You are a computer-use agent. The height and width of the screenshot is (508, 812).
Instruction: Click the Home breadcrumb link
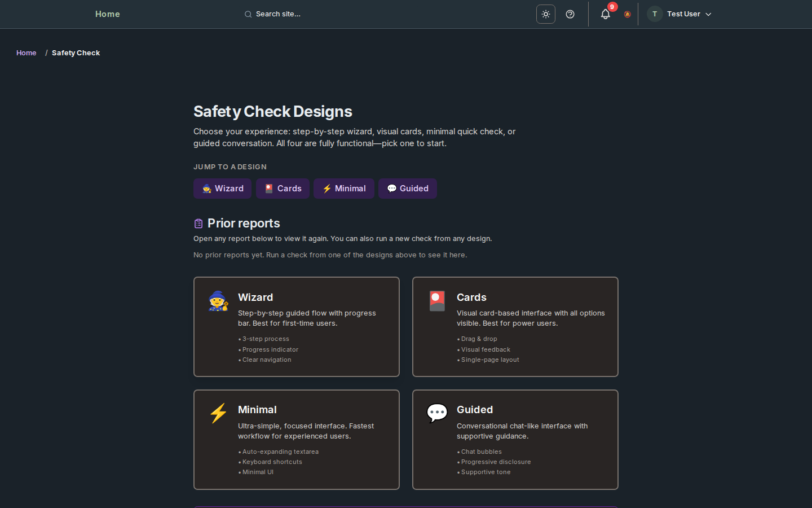click(26, 52)
